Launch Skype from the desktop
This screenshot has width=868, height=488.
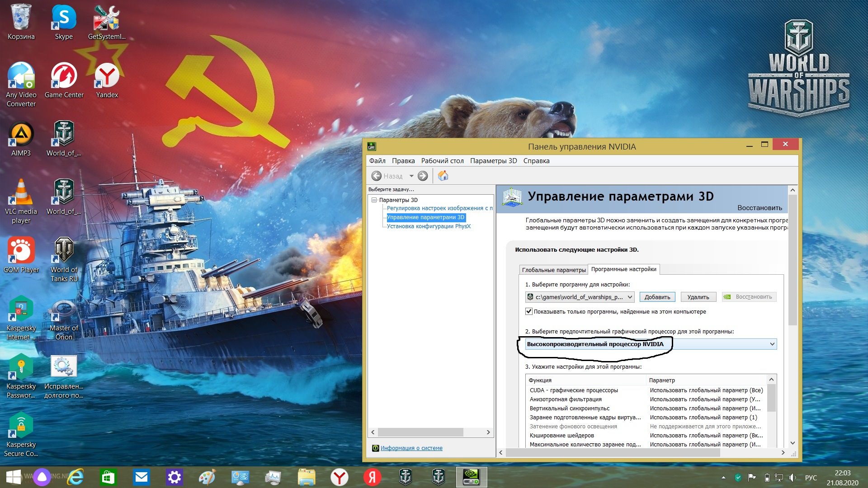64,22
